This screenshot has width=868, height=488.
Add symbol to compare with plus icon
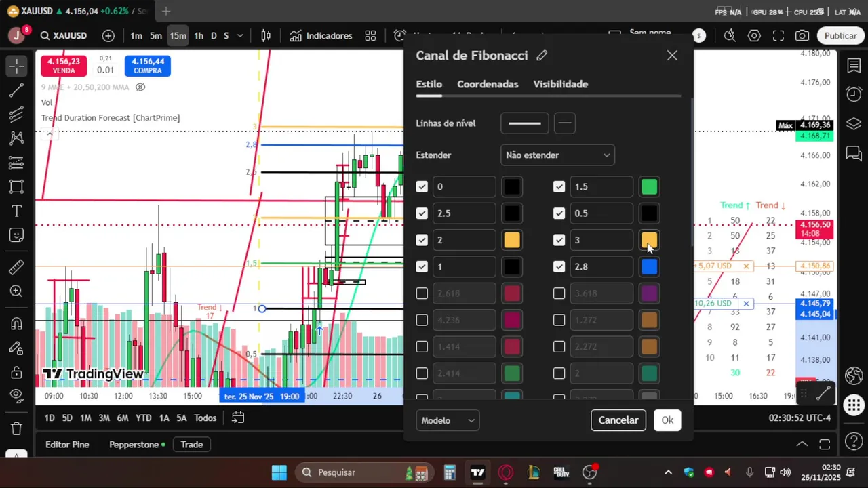click(x=108, y=36)
